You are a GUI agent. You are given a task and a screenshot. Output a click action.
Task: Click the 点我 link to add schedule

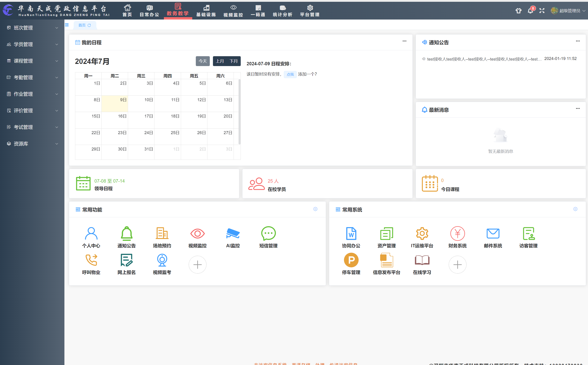tap(290, 74)
